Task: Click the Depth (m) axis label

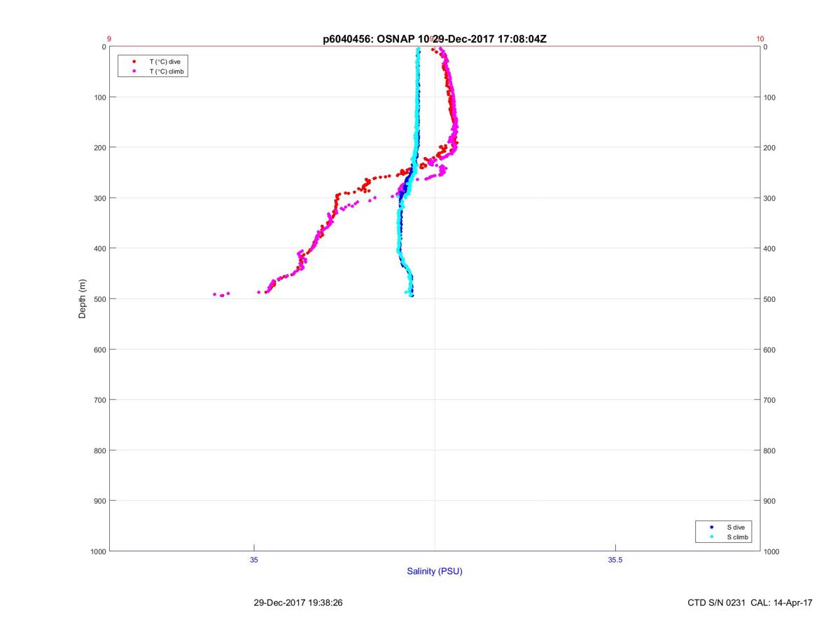Action: click(x=82, y=298)
